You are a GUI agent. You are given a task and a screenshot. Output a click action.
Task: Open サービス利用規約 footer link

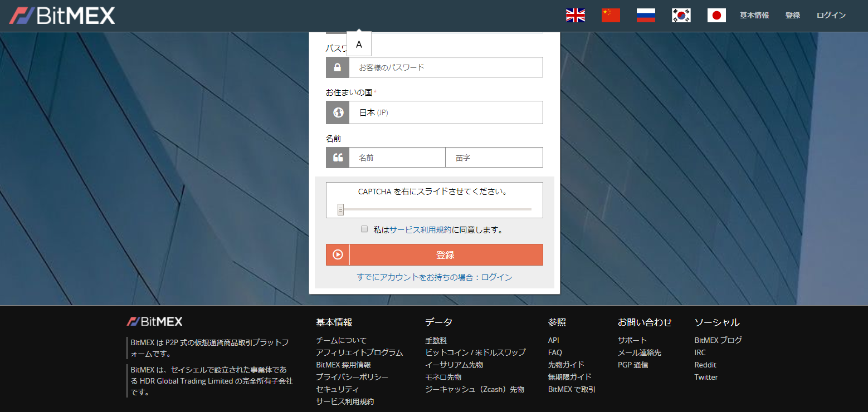pyautogui.click(x=345, y=401)
